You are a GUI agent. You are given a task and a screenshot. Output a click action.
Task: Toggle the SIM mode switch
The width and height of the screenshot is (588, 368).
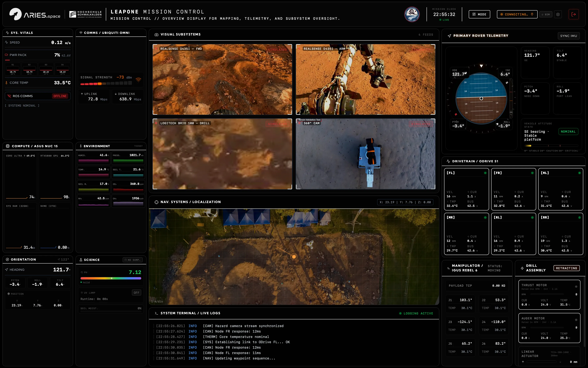pyautogui.click(x=546, y=14)
